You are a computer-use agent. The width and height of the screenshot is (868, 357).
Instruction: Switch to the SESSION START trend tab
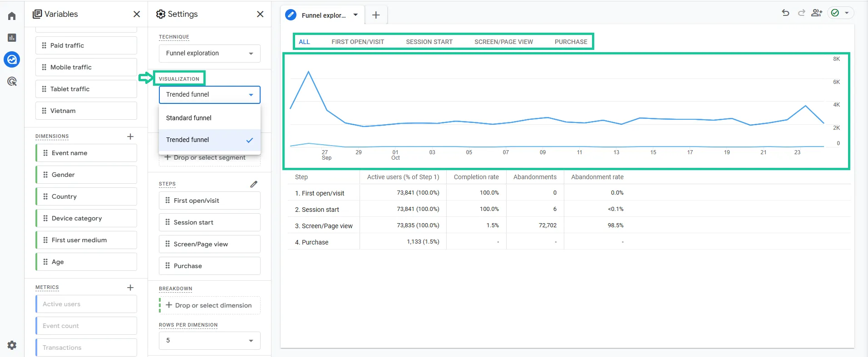click(429, 42)
